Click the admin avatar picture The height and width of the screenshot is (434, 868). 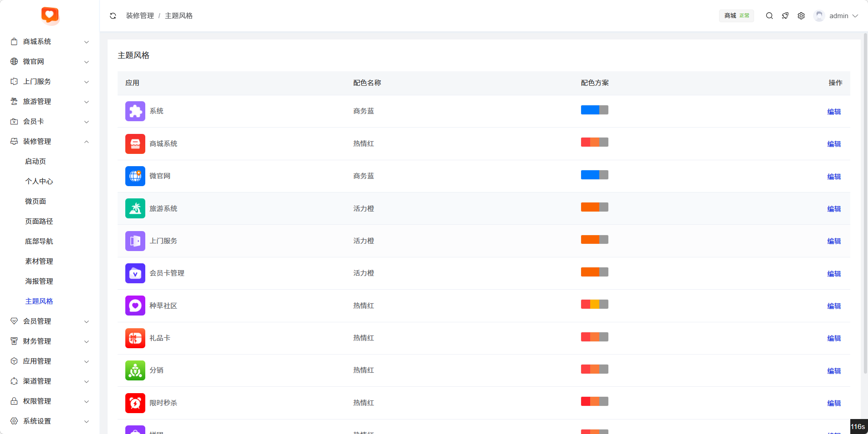[x=819, y=16]
